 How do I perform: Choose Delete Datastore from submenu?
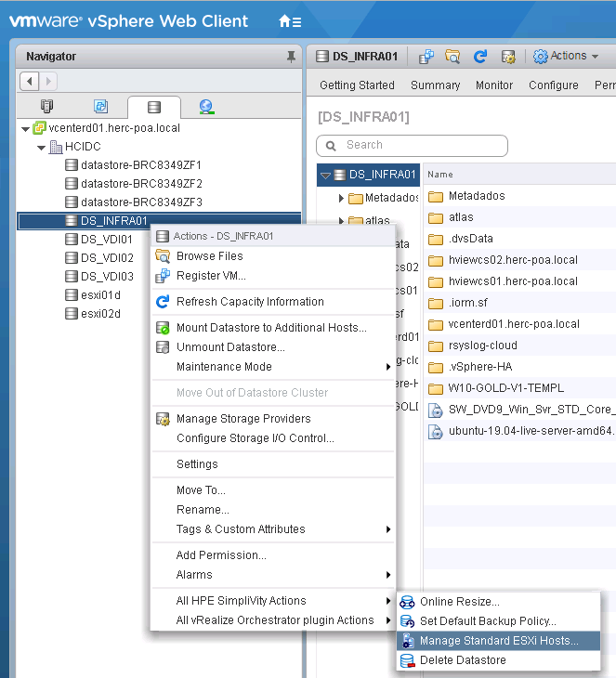point(498,660)
